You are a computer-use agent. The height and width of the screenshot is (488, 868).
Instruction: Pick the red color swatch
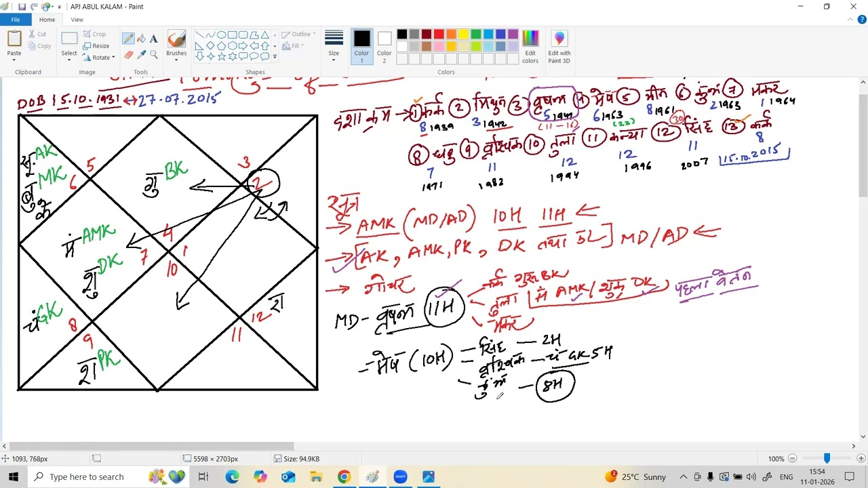[439, 34]
